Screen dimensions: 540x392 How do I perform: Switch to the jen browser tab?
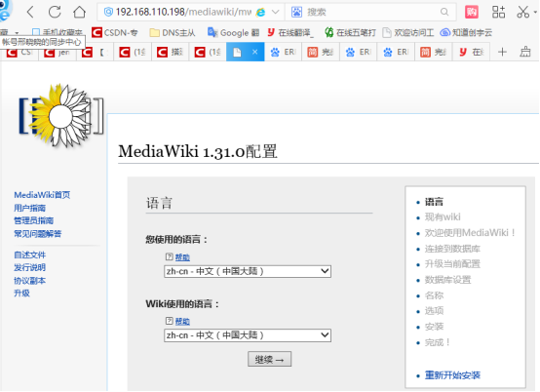click(x=58, y=53)
